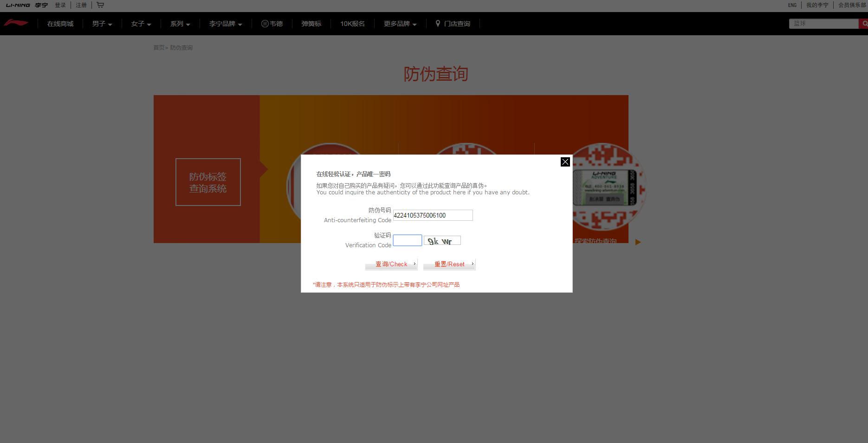Open the 10K报名 menu item
This screenshot has width=868, height=443.
[352, 24]
